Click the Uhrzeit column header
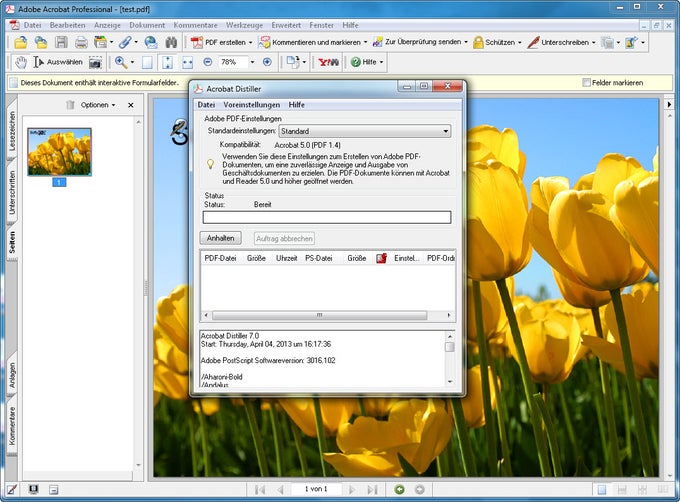680x502 pixels. pyautogui.click(x=286, y=258)
